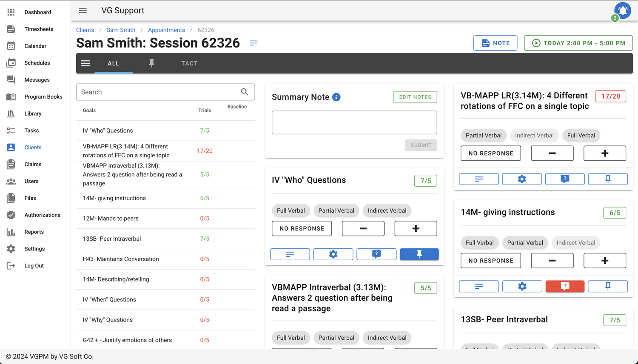The image size is (638, 364).
Task: Open notes icon on 14M- giving instructions card
Action: 478,287
